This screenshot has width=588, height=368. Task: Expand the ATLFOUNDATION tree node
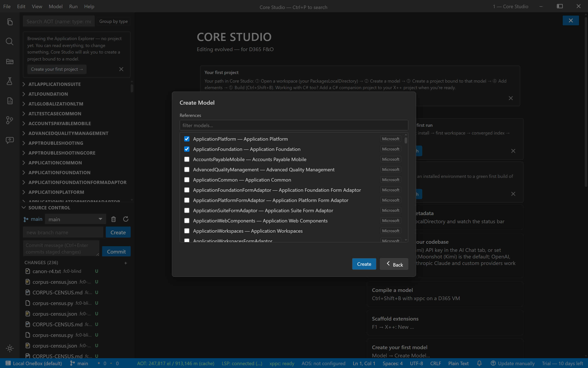pyautogui.click(x=24, y=94)
